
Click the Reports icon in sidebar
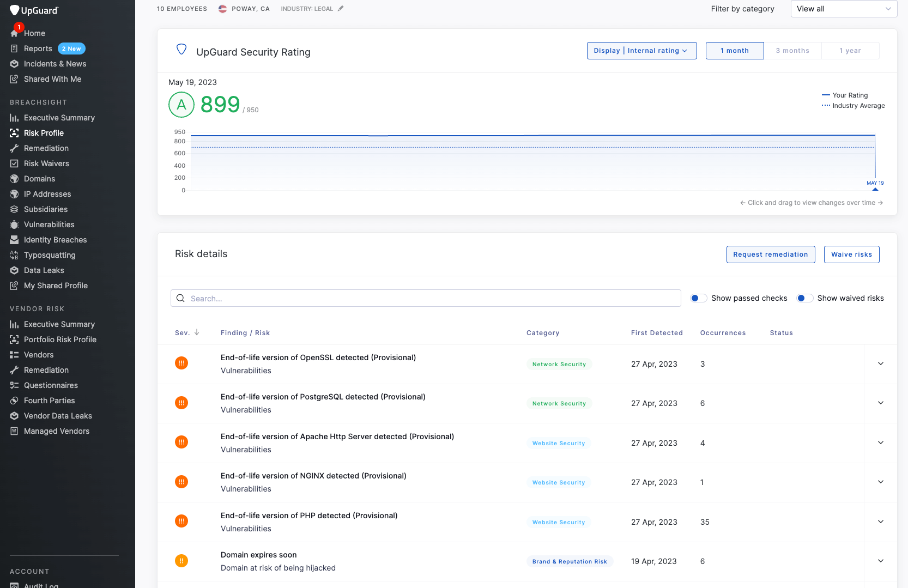[14, 49]
